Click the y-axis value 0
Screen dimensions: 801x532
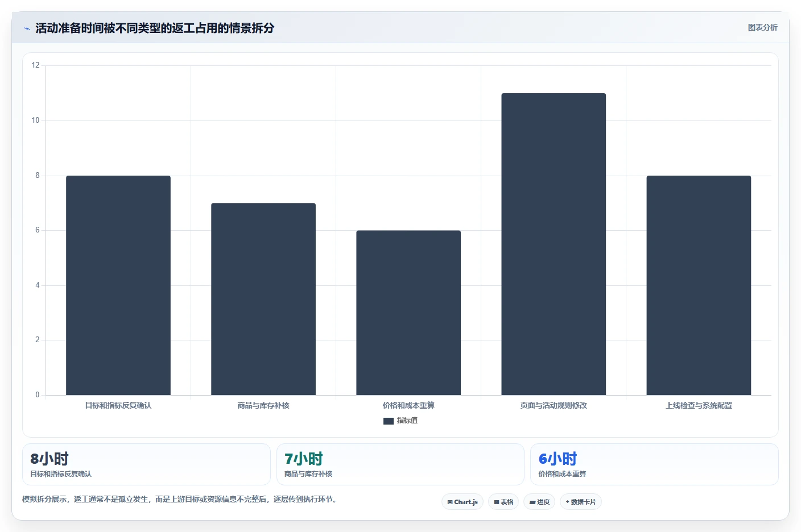38,395
